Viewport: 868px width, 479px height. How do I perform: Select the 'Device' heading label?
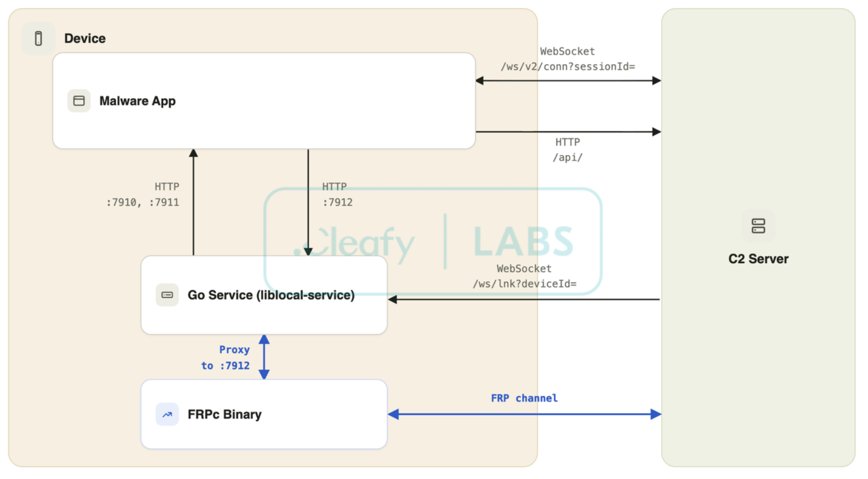pos(85,39)
